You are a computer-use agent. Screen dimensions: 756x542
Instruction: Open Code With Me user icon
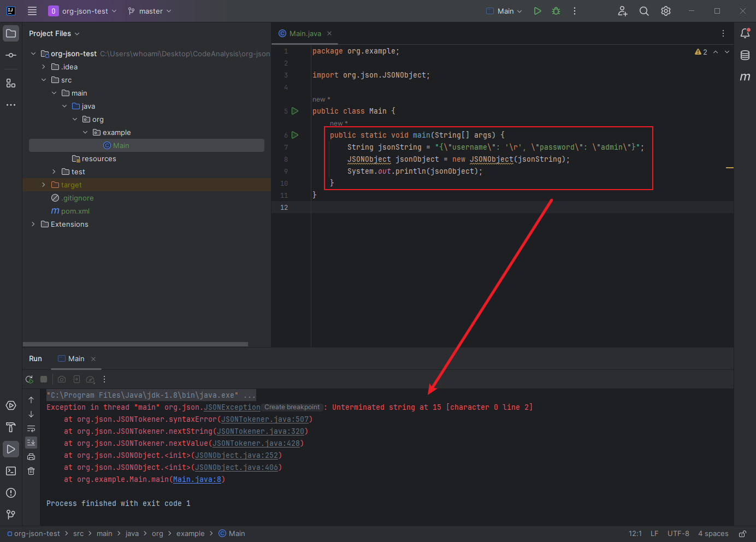tap(623, 11)
